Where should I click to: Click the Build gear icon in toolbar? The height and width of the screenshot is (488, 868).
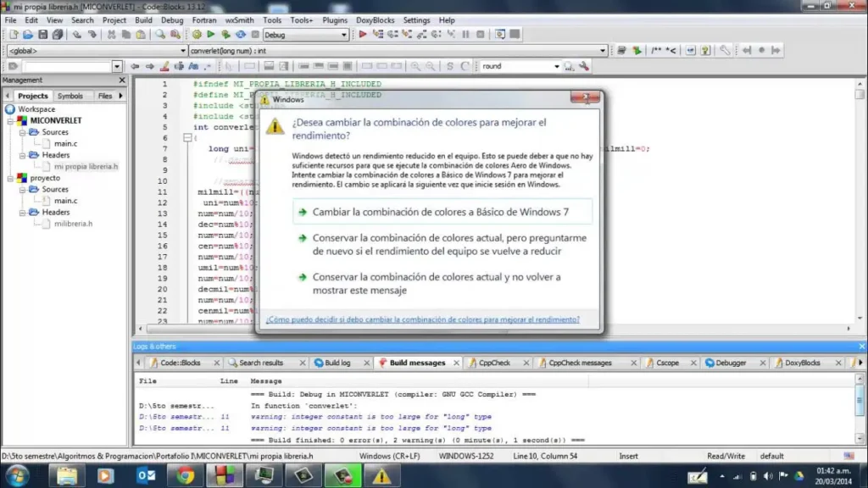coord(197,35)
